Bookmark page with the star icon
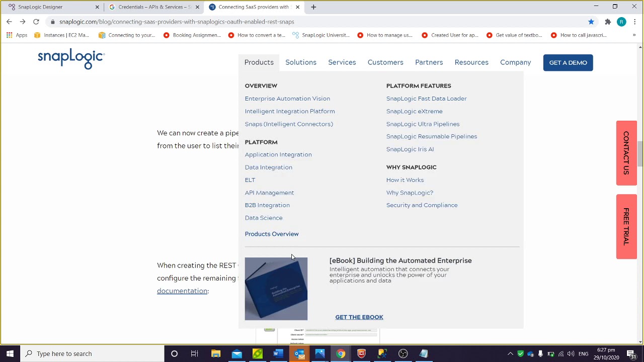The image size is (644, 362). 591,22
